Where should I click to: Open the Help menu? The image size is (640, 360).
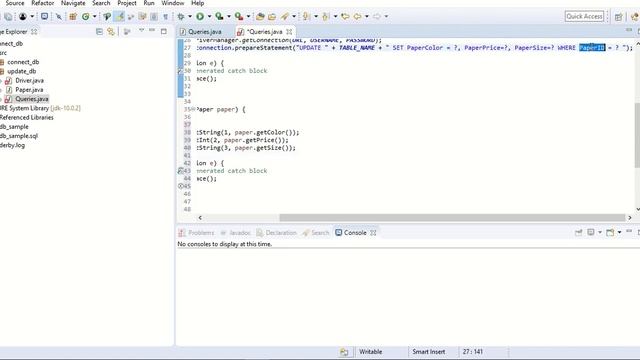pyautogui.click(x=198, y=3)
